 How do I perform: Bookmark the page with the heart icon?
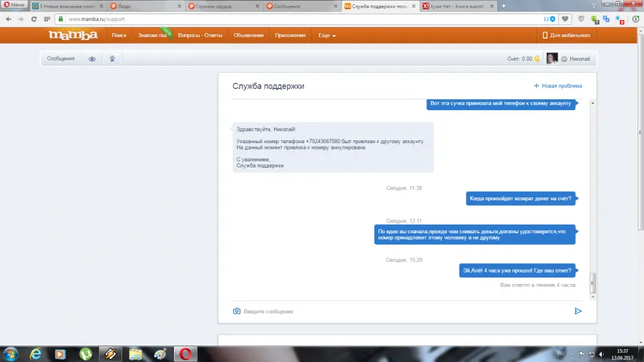coord(565,19)
